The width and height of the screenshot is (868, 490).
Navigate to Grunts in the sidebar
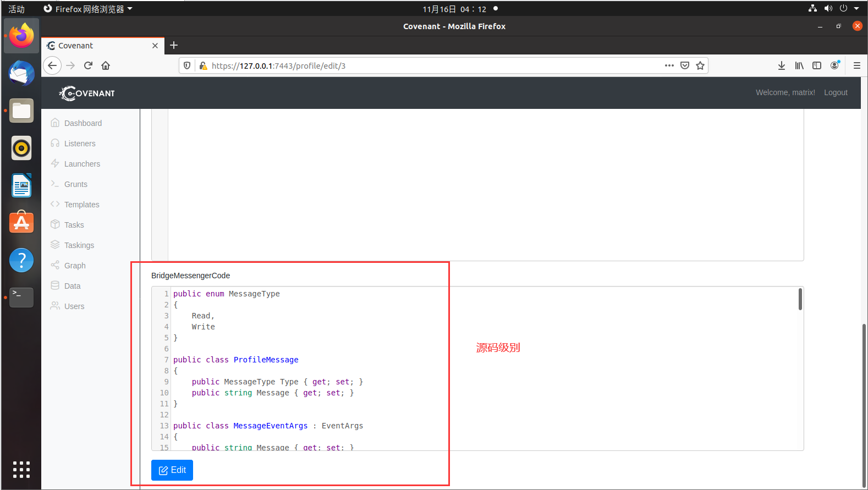[76, 184]
